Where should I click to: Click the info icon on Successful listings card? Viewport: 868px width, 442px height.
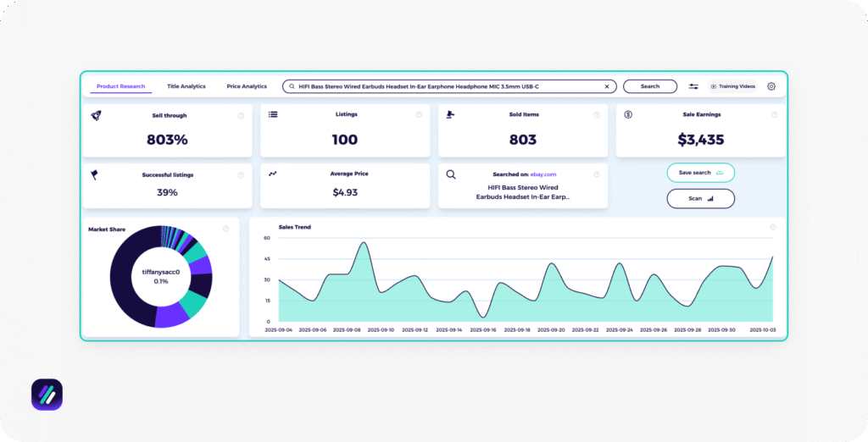click(241, 175)
